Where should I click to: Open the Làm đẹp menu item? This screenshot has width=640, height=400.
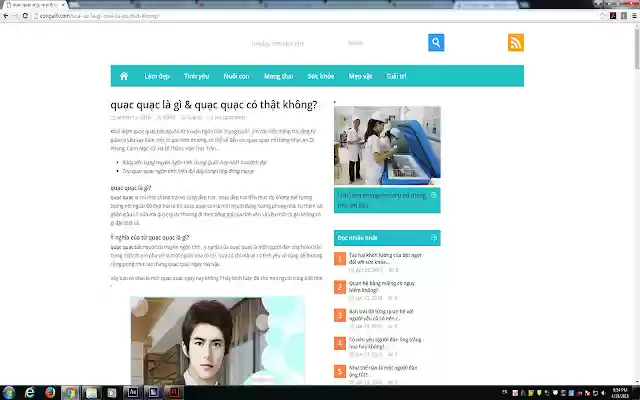[x=157, y=76]
